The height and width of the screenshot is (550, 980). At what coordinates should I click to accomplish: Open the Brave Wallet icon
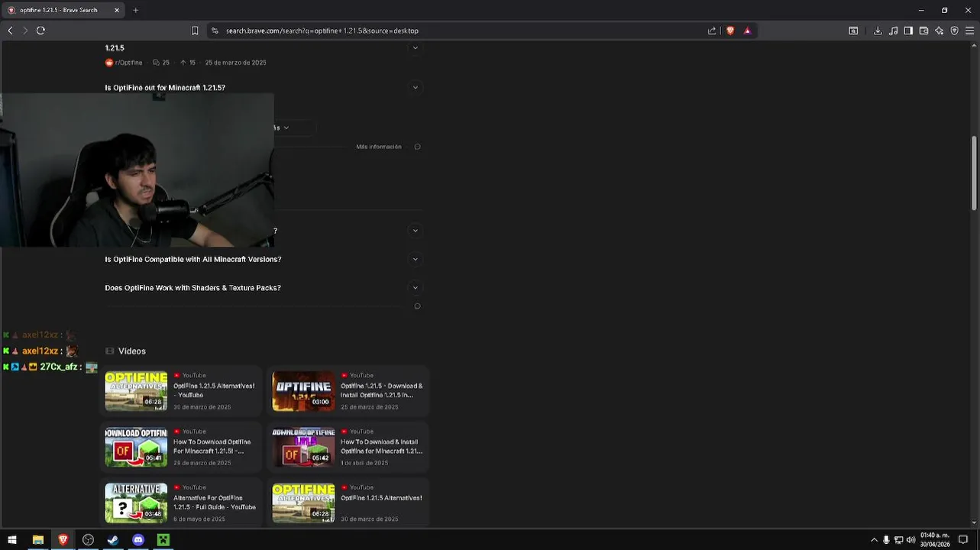tap(923, 31)
